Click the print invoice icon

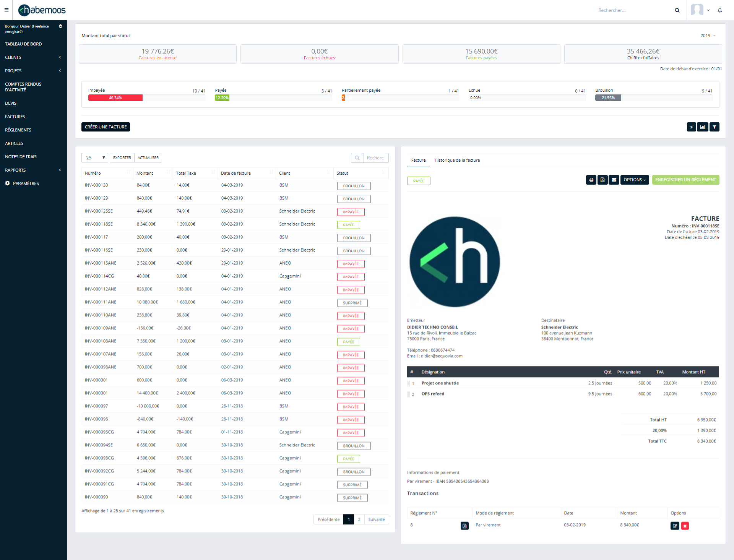(x=591, y=180)
